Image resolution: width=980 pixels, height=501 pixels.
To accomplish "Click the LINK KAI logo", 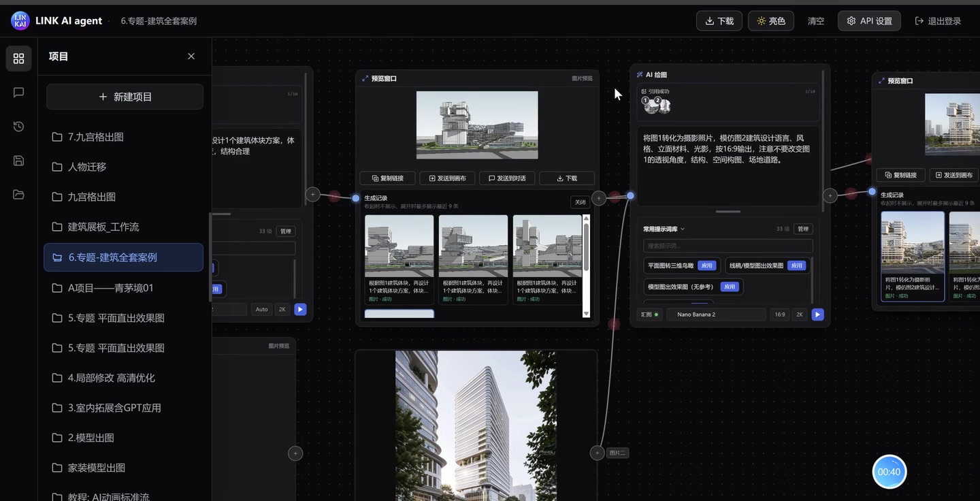I will click(20, 20).
